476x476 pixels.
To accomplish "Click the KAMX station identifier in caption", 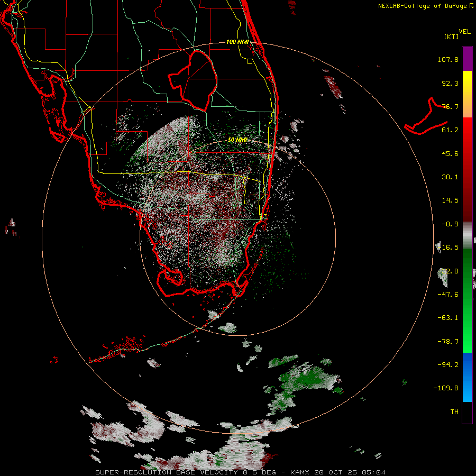I will [x=300, y=472].
